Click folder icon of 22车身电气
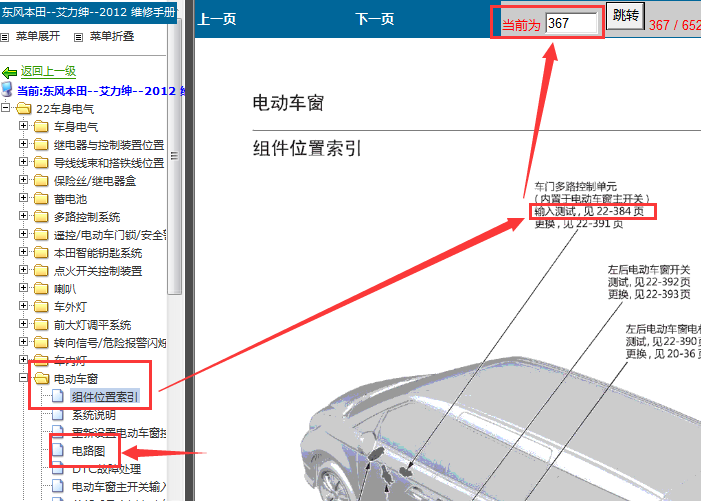This screenshot has width=701, height=501. [x=23, y=109]
